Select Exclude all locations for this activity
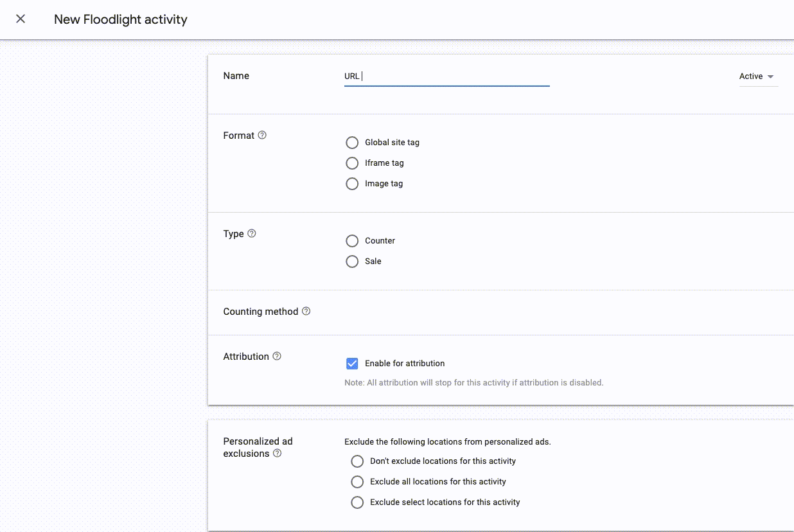 (x=357, y=482)
